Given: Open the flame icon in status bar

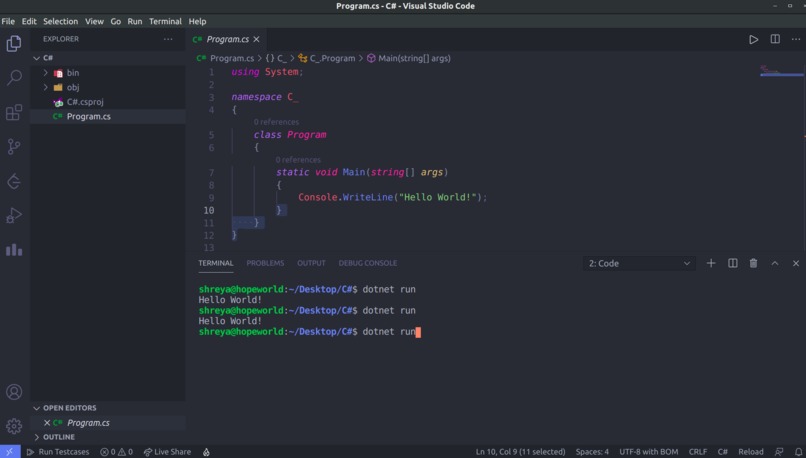Looking at the screenshot, I should pos(206,452).
